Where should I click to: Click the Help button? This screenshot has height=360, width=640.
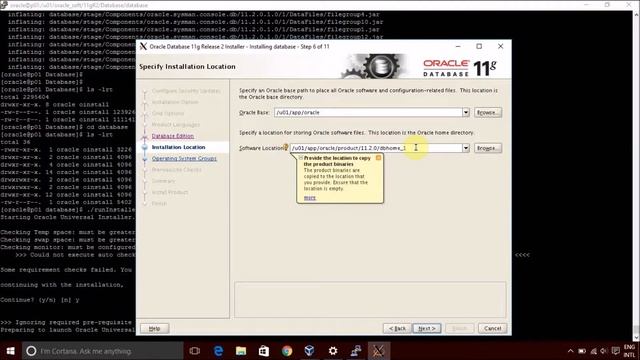[154, 328]
